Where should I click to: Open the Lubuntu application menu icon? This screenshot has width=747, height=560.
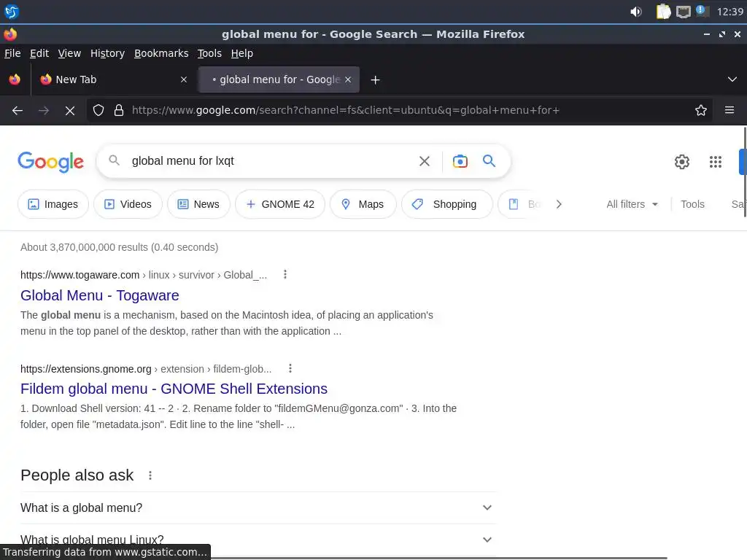coord(12,12)
